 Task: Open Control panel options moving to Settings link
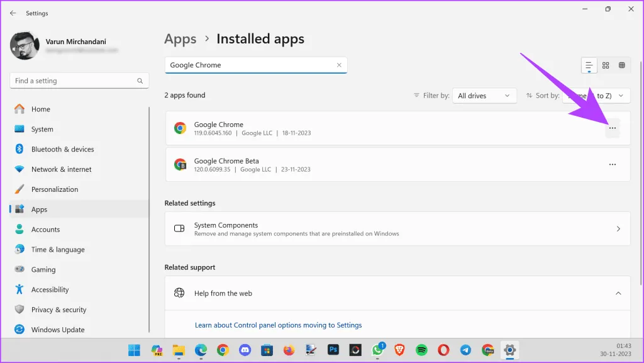[278, 325]
